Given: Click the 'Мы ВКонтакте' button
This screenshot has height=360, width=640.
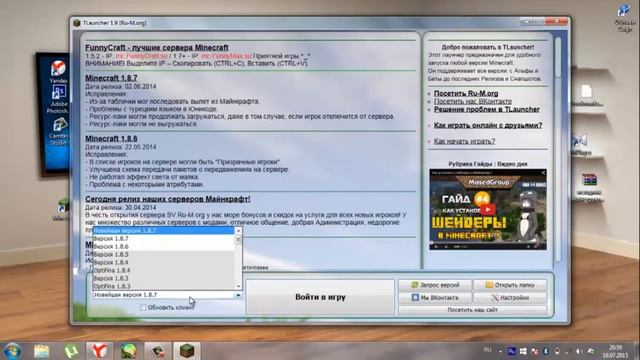Looking at the screenshot, I should (x=435, y=298).
